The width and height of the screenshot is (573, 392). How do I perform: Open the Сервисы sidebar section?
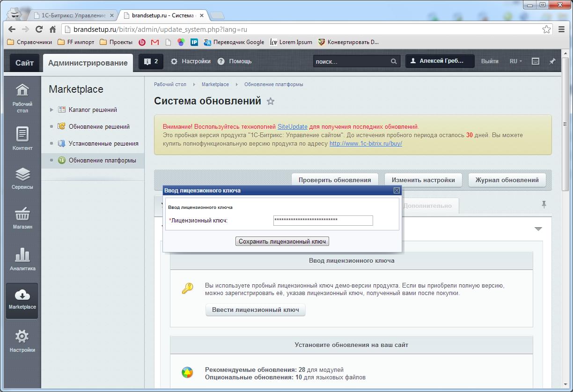click(x=22, y=178)
